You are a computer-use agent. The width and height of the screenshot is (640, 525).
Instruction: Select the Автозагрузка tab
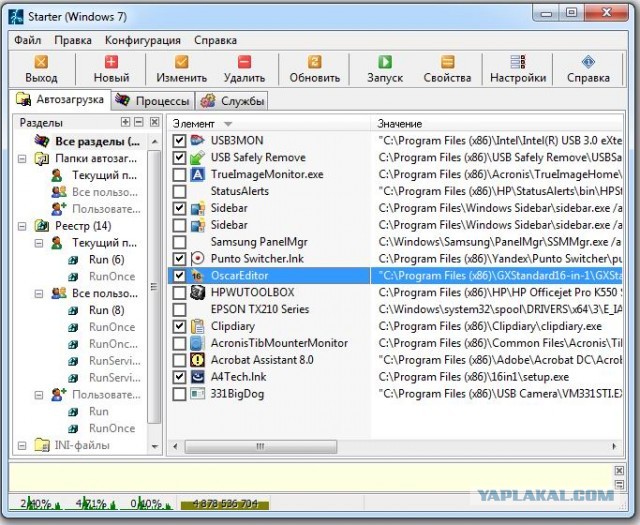60,100
